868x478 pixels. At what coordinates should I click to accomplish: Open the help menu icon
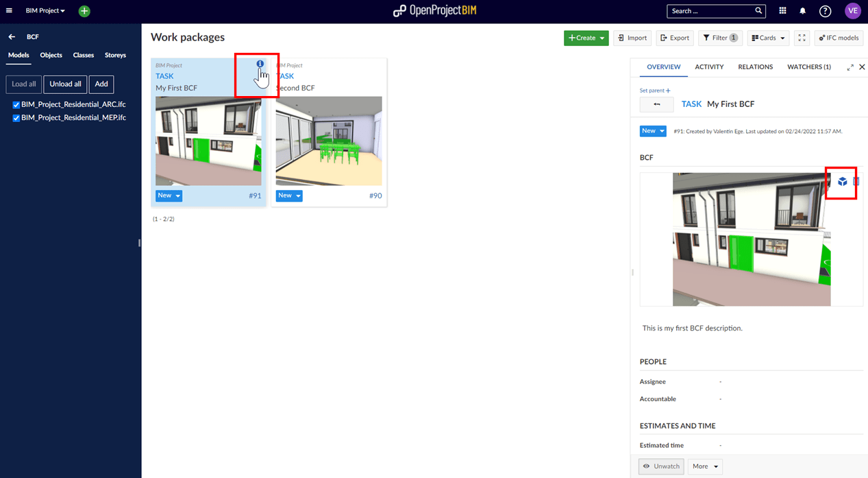[825, 11]
